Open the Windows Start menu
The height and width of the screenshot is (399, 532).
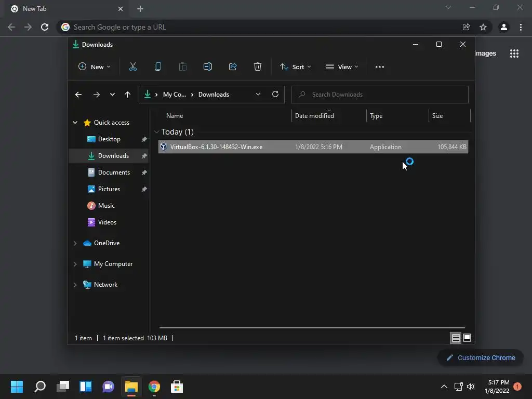(17, 387)
